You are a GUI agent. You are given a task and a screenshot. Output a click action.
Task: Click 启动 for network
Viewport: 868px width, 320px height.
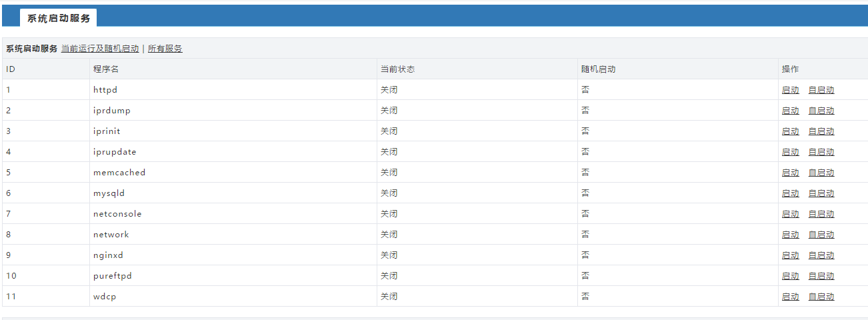click(x=791, y=235)
